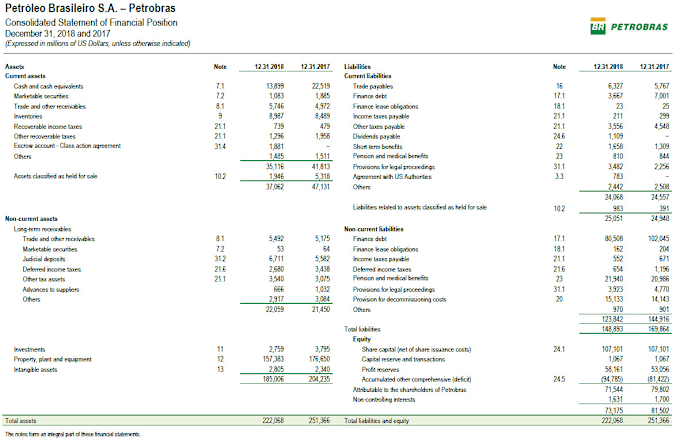
Task: Click 'Property, plant and equipment' label
Action: pyautogui.click(x=52, y=359)
